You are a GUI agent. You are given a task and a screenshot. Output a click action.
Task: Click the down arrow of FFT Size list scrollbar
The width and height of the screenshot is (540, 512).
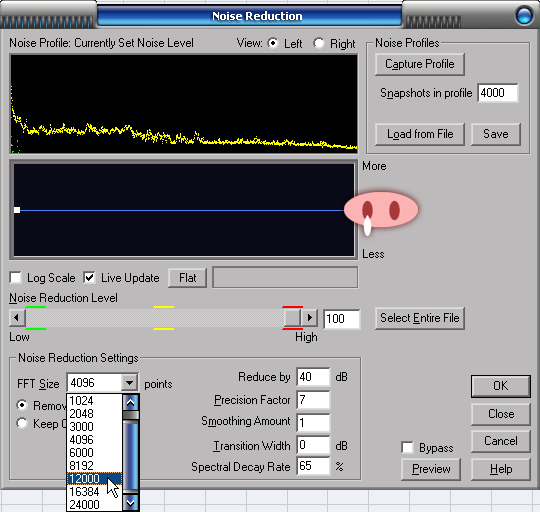(131, 503)
